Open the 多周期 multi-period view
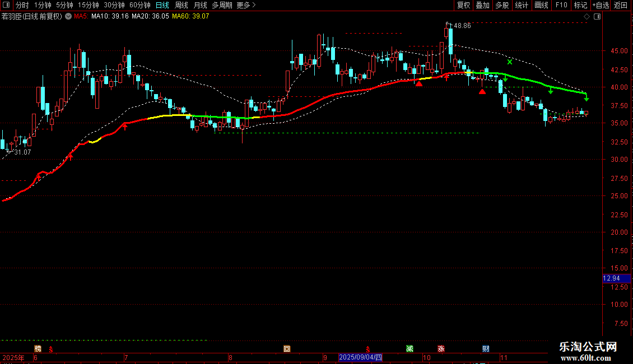The image size is (633, 364). (222, 5)
